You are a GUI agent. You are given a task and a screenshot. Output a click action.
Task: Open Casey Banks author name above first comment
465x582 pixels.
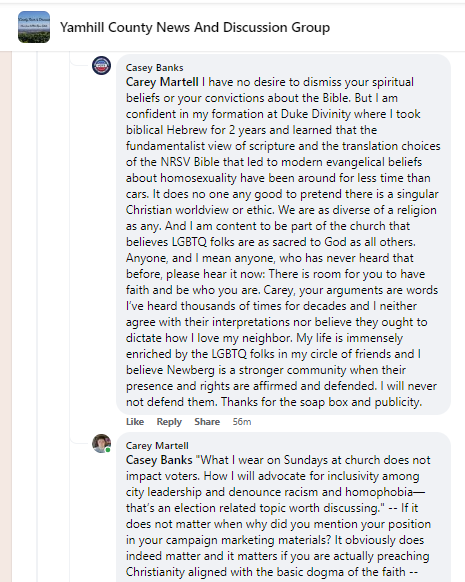[154, 68]
